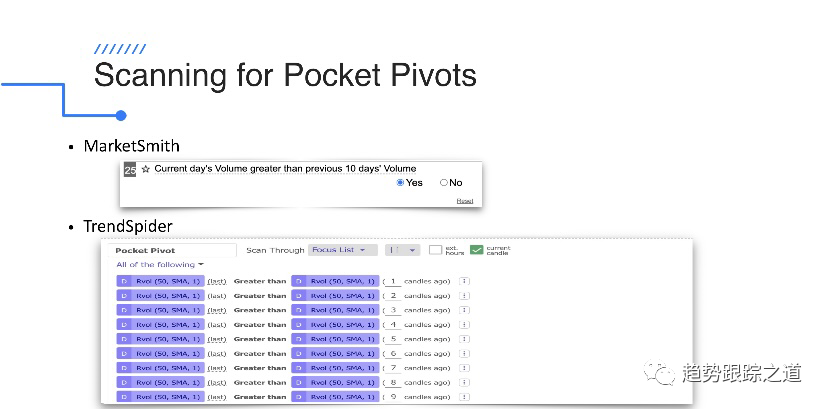Image resolution: width=828 pixels, height=409 pixels.
Task: Open the options menu icon for 5 candles ago row
Action: tap(463, 339)
